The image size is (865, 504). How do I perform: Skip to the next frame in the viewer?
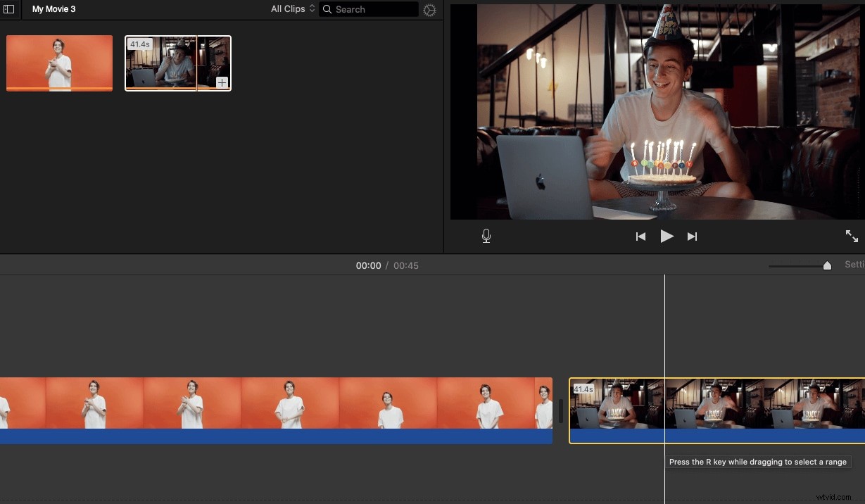[692, 236]
